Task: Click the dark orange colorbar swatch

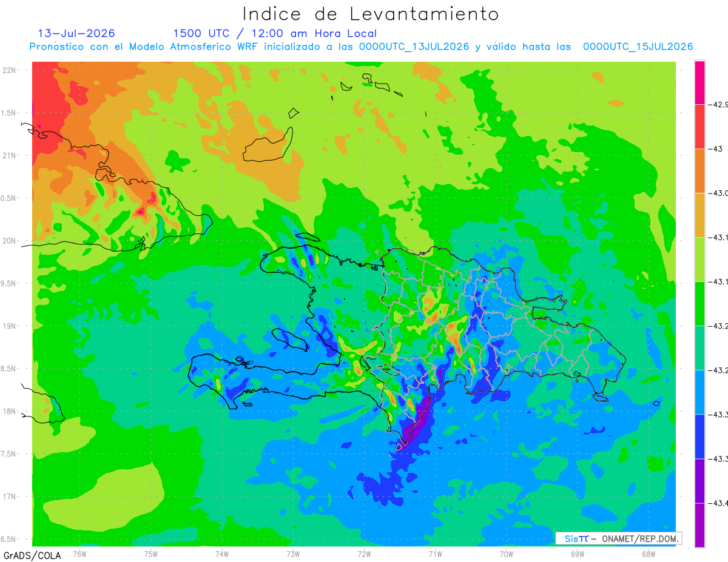Action: pyautogui.click(x=699, y=171)
